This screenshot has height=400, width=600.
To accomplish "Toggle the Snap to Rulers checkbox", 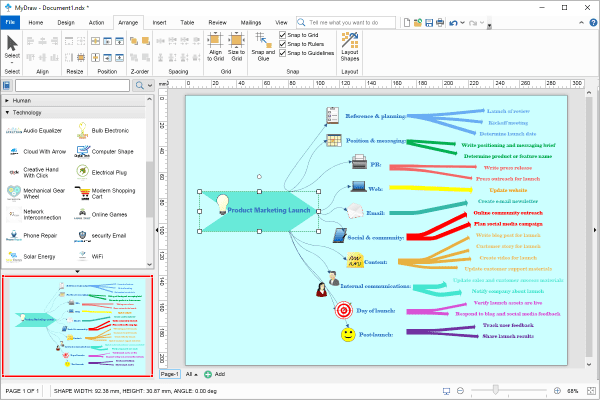I will [x=282, y=44].
